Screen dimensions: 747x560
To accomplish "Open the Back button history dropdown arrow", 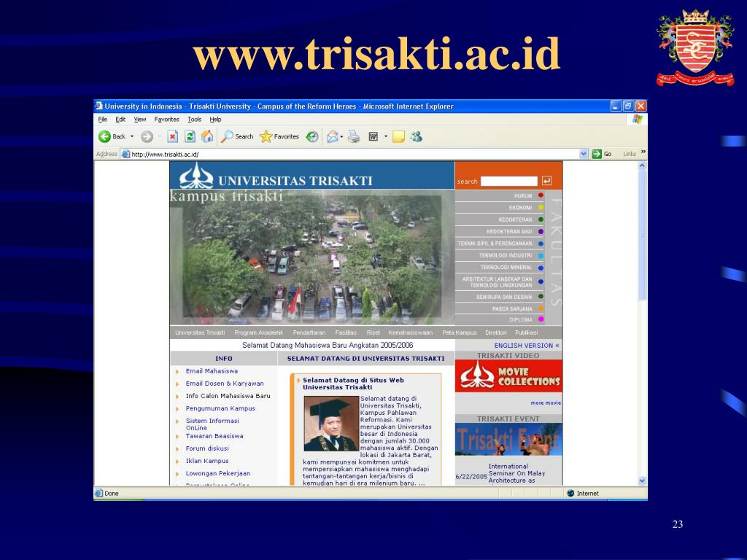I will coord(132,136).
